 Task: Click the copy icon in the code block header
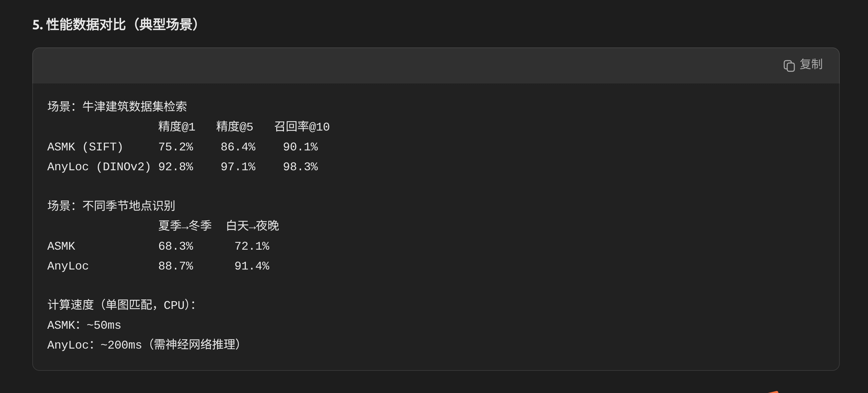coord(789,66)
